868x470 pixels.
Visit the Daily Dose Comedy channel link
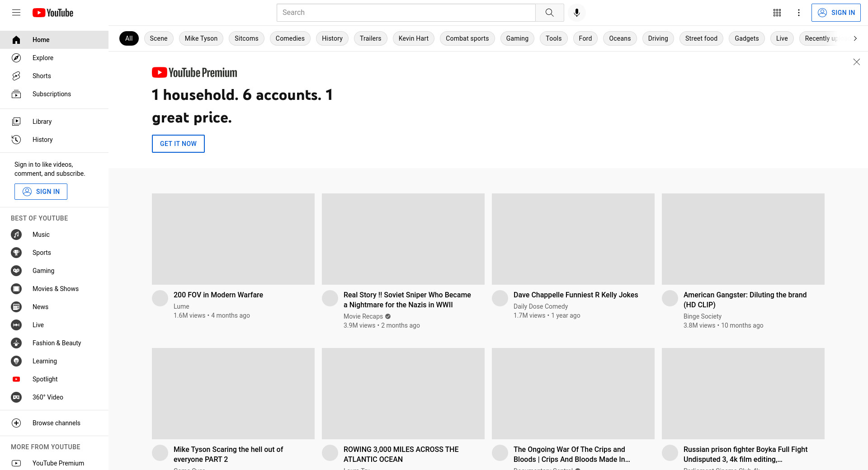pos(541,306)
